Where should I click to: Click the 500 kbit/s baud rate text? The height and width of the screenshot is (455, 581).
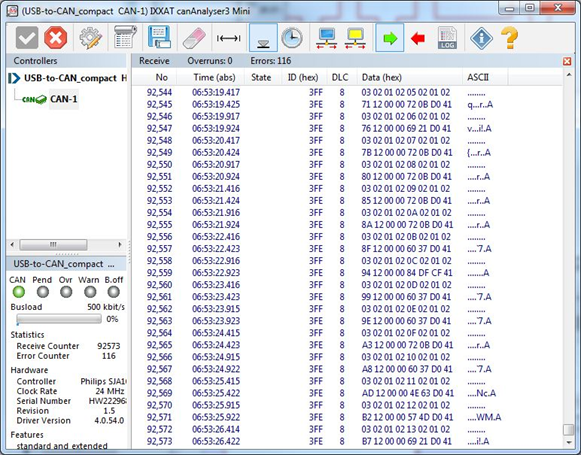tap(106, 307)
